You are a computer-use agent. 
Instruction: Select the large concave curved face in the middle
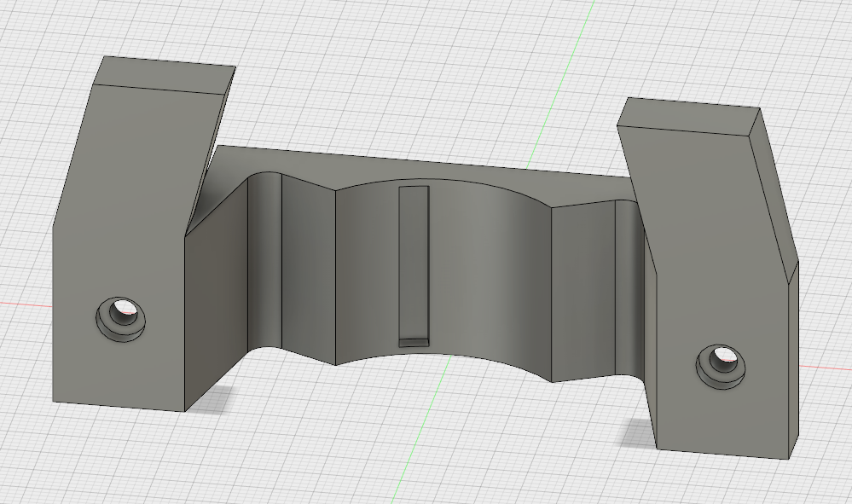click(x=478, y=277)
